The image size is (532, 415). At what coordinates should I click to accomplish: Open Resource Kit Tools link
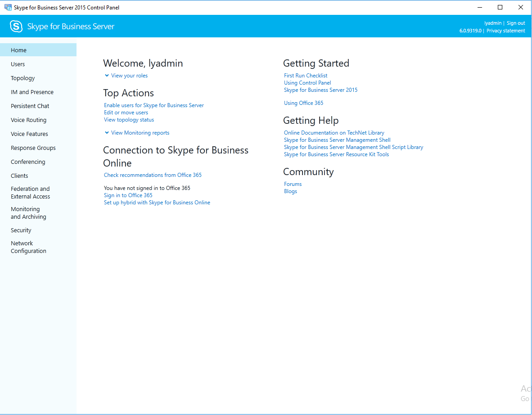point(337,154)
